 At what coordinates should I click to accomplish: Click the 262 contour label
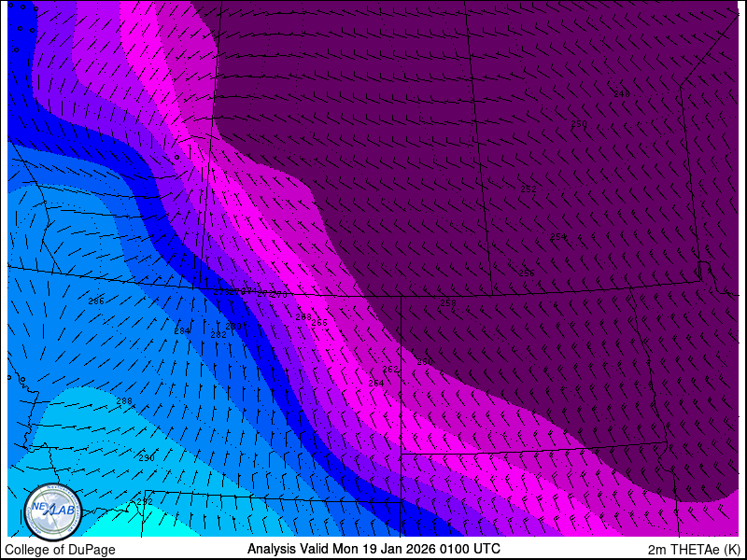point(390,370)
